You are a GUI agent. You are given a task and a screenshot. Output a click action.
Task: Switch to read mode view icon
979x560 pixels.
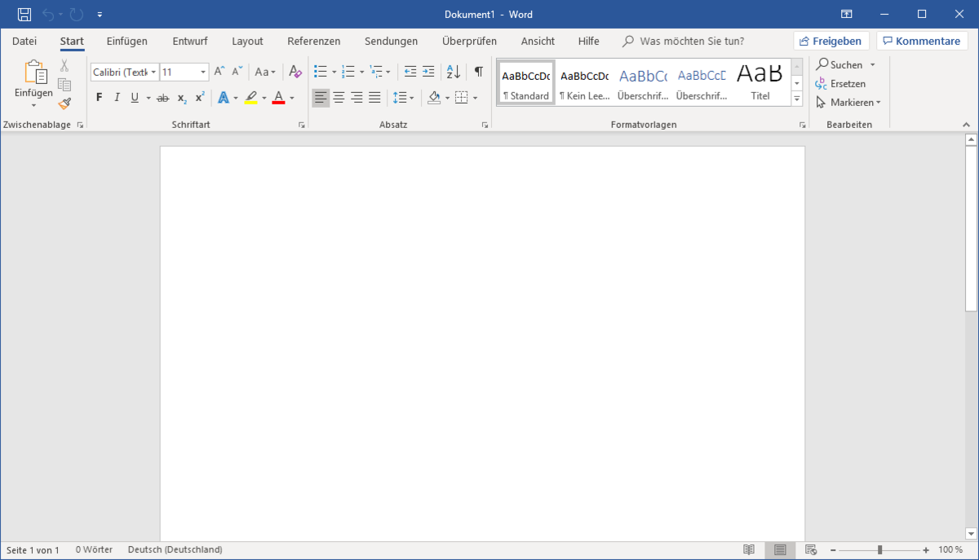point(749,550)
